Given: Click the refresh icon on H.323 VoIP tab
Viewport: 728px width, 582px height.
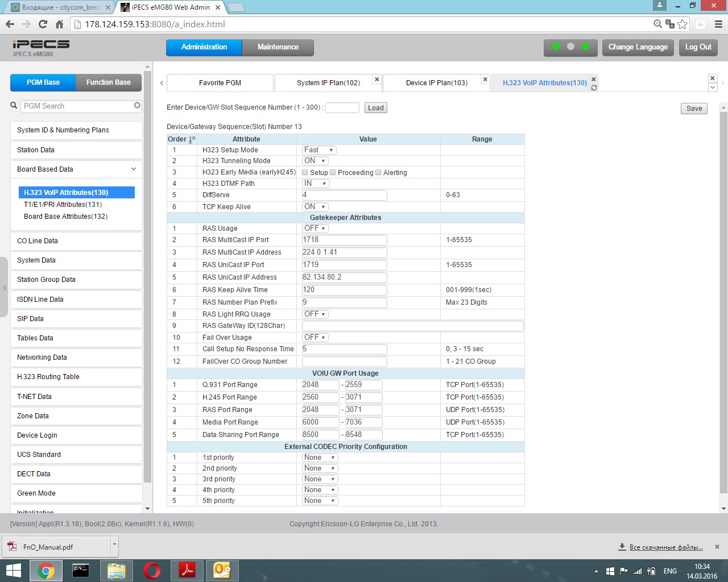Looking at the screenshot, I should point(594,88).
